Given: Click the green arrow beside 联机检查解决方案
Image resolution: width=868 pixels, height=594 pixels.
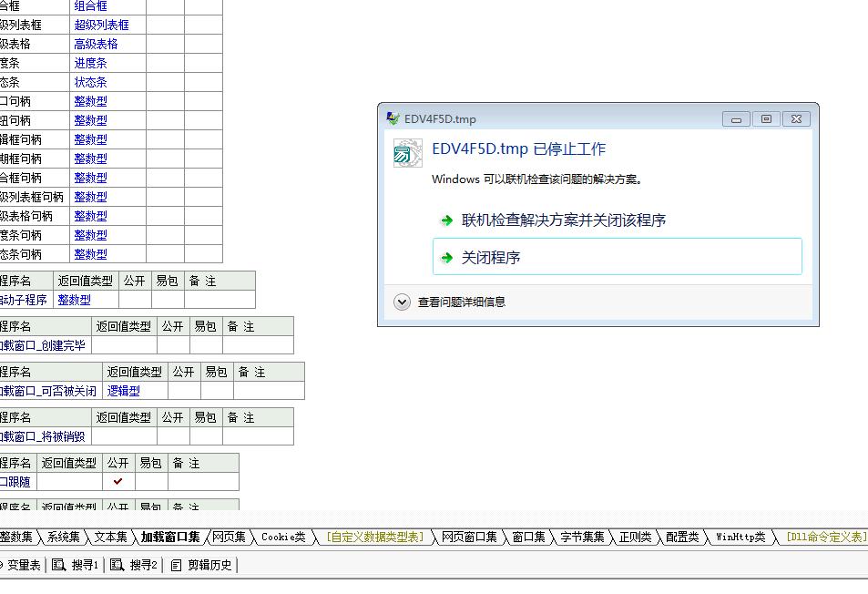Looking at the screenshot, I should pyautogui.click(x=446, y=220).
